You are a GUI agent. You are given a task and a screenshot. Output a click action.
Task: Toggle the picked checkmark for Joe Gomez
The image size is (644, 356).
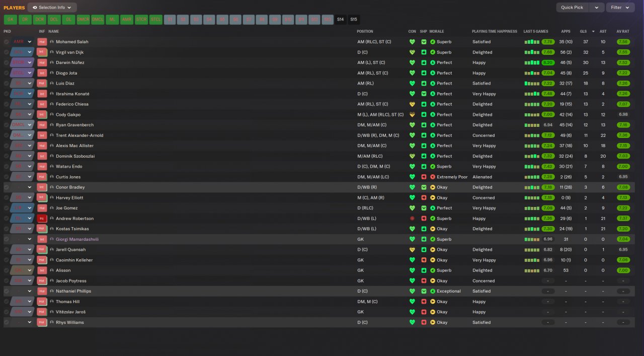coord(7,208)
